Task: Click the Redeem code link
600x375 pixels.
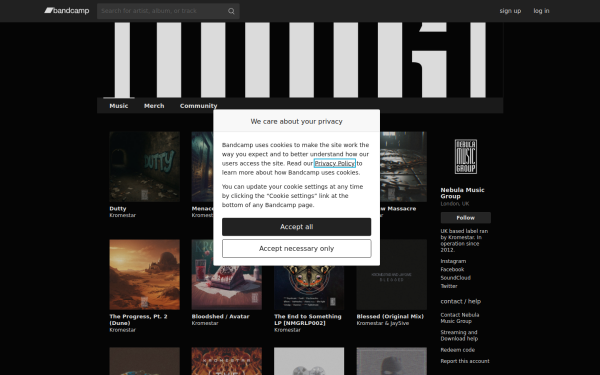Action: [x=458, y=350]
